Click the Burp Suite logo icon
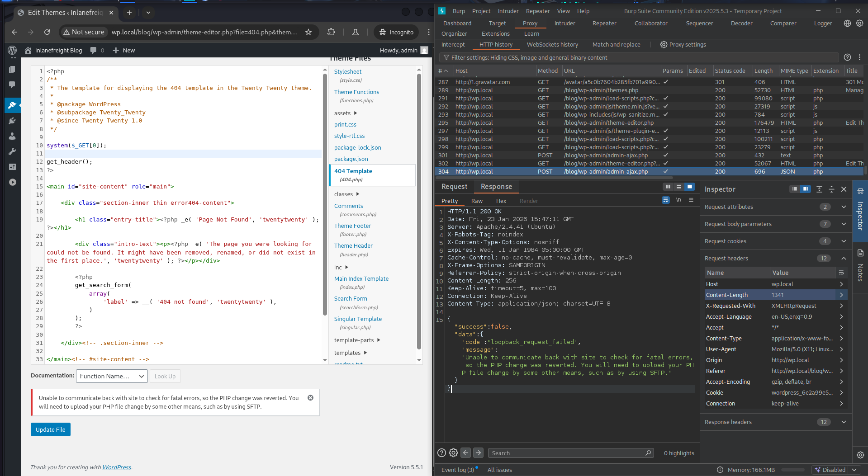The height and width of the screenshot is (476, 868). click(441, 10)
